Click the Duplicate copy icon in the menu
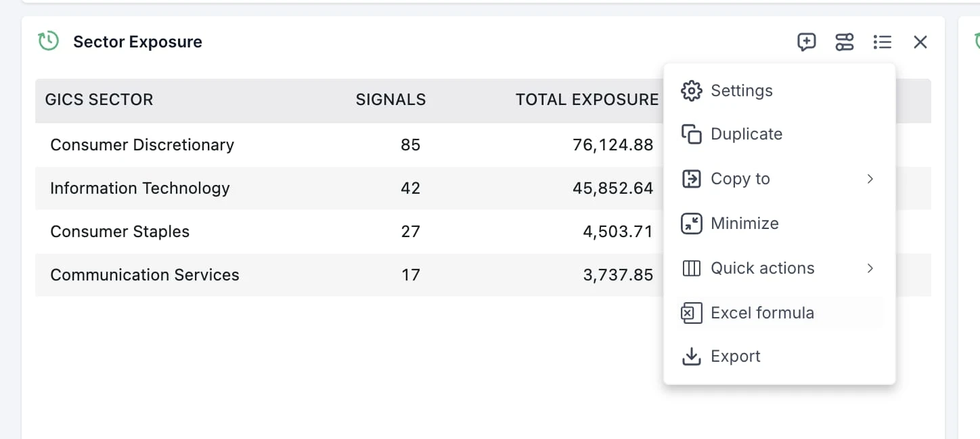The image size is (980, 439). pos(691,134)
